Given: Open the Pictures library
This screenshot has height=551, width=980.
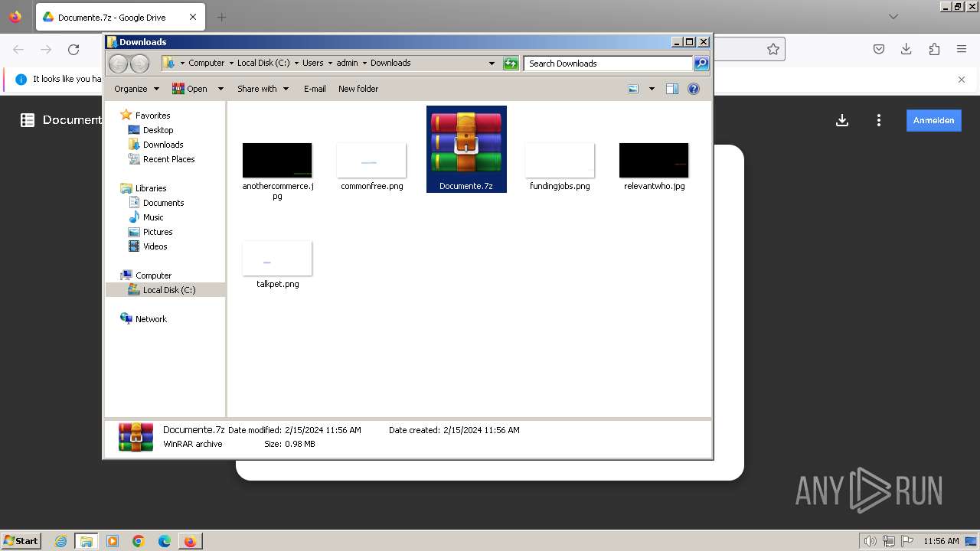Looking at the screenshot, I should (x=158, y=232).
